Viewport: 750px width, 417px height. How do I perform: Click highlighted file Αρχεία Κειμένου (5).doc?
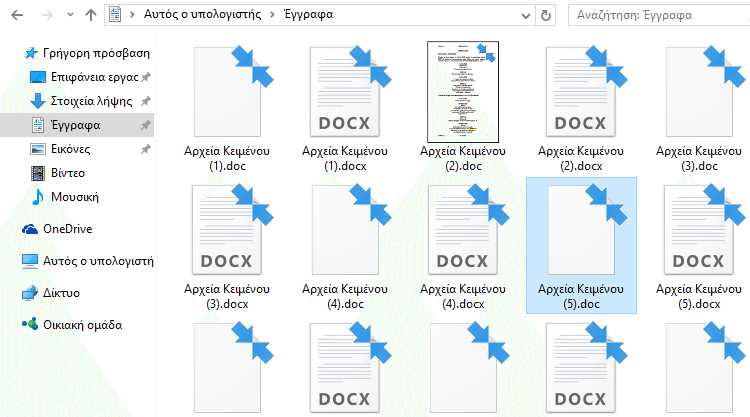[x=581, y=246]
